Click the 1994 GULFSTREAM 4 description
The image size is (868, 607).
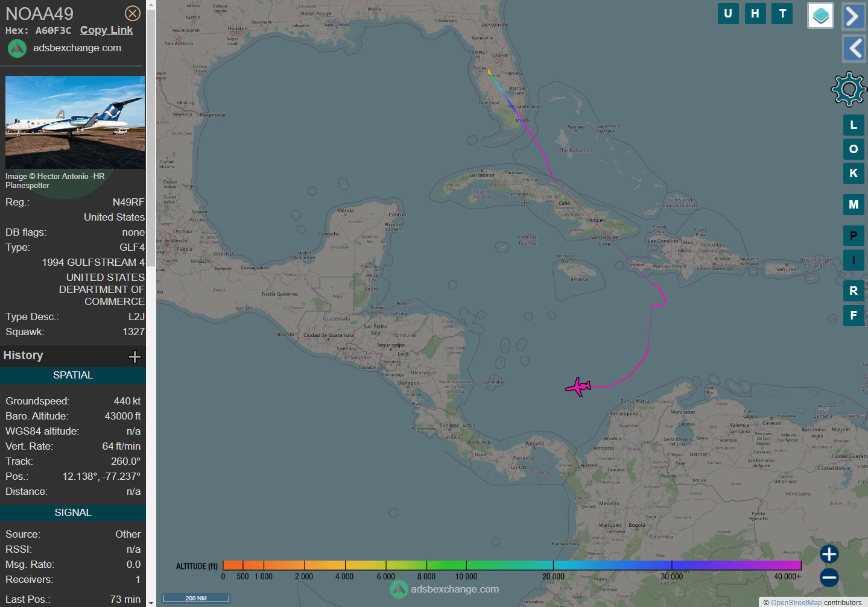pyautogui.click(x=93, y=262)
